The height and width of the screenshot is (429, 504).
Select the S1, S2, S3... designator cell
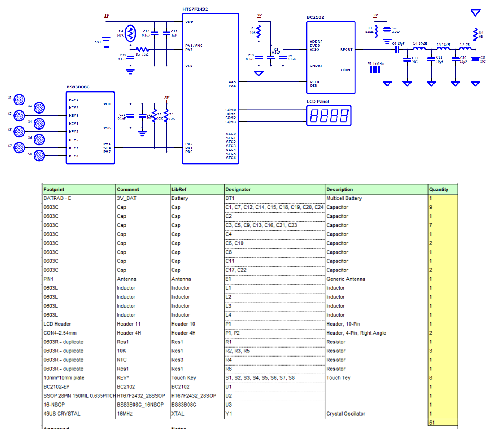pyautogui.click(x=275, y=377)
